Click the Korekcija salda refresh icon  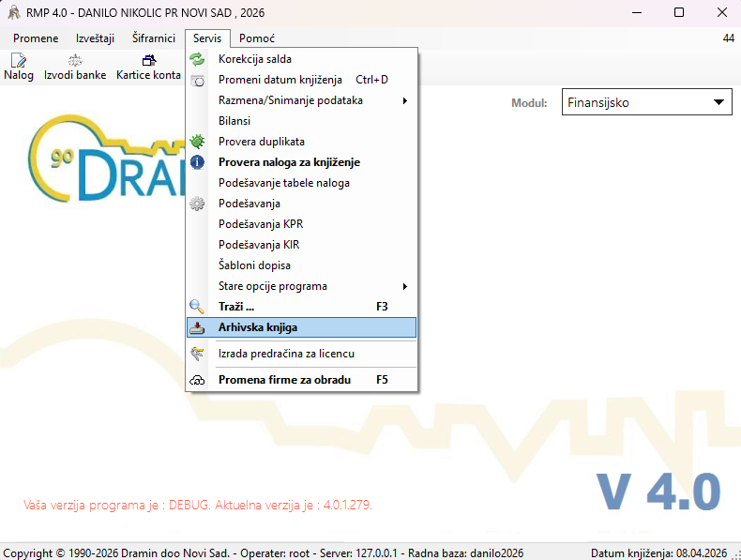click(197, 59)
